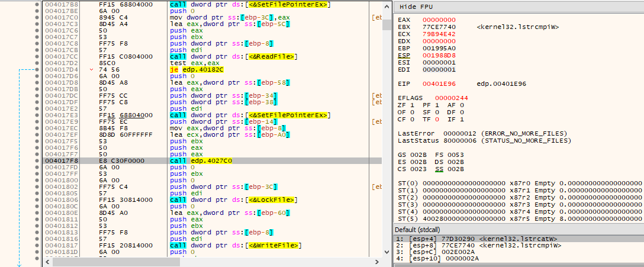
Task: Click opcode bytes 8D8D 60FFFFFF
Action: pyautogui.click(x=125, y=134)
